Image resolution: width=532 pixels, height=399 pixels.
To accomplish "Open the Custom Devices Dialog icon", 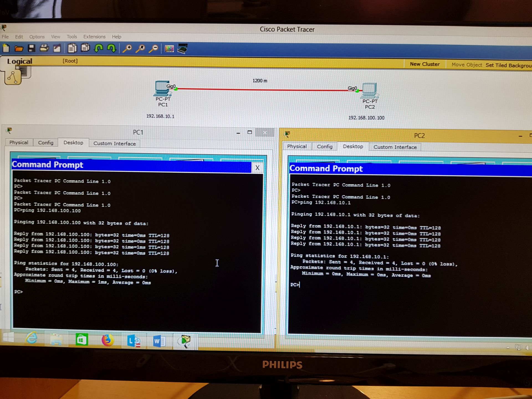I will (183, 49).
